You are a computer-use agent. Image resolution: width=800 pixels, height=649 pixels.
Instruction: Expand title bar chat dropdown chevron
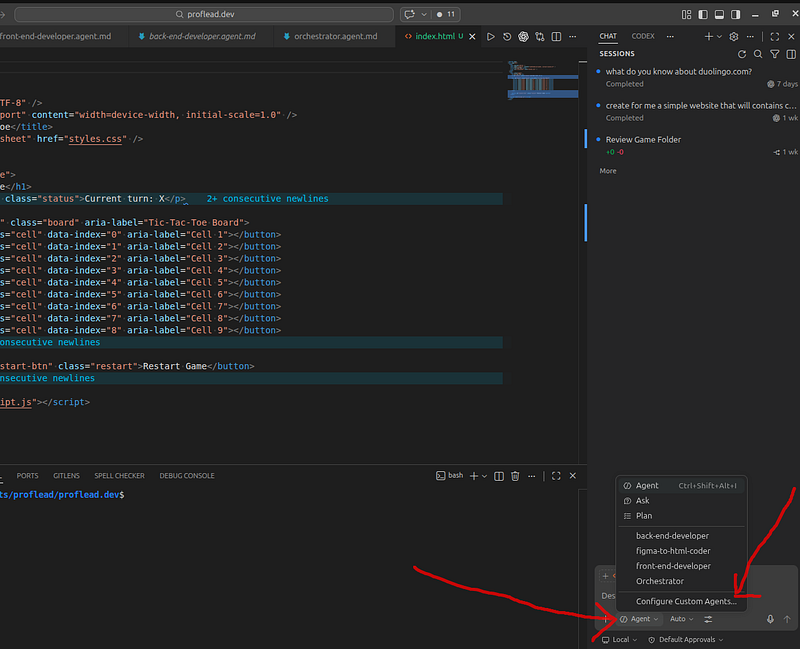[423, 14]
